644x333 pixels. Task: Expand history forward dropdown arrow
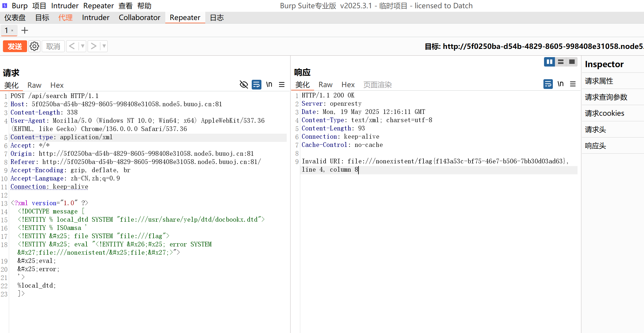coord(104,46)
